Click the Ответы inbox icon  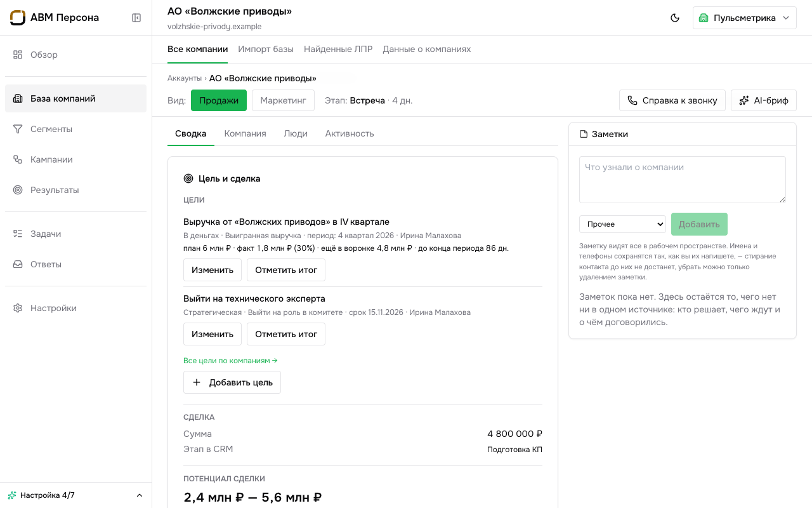[x=18, y=264]
